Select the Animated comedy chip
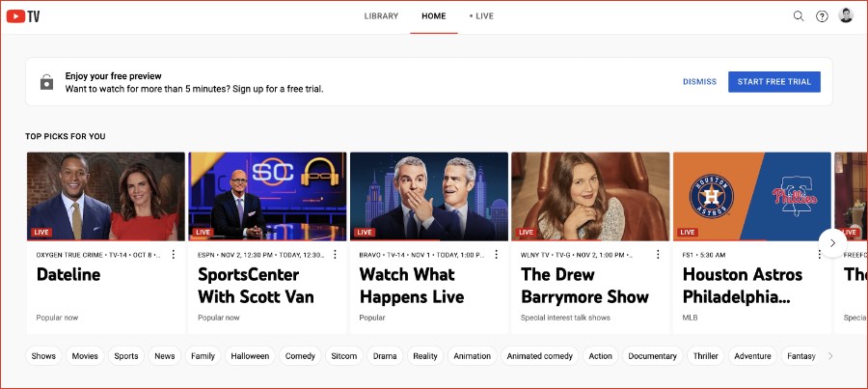The height and width of the screenshot is (389, 868). tap(540, 356)
